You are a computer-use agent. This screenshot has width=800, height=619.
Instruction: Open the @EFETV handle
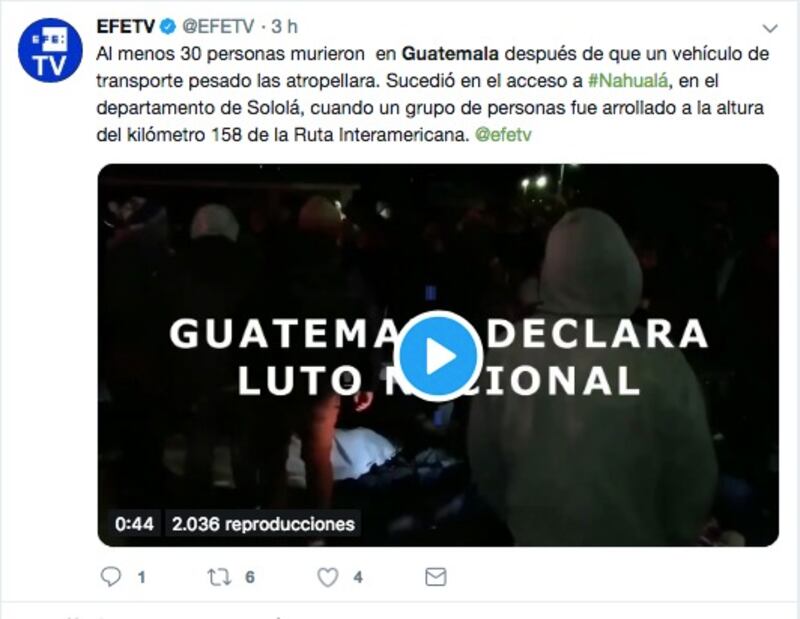pyautogui.click(x=218, y=27)
